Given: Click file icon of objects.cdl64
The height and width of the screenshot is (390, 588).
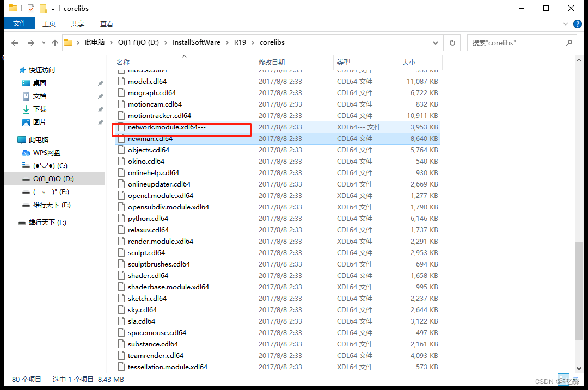Looking at the screenshot, I should point(121,150).
